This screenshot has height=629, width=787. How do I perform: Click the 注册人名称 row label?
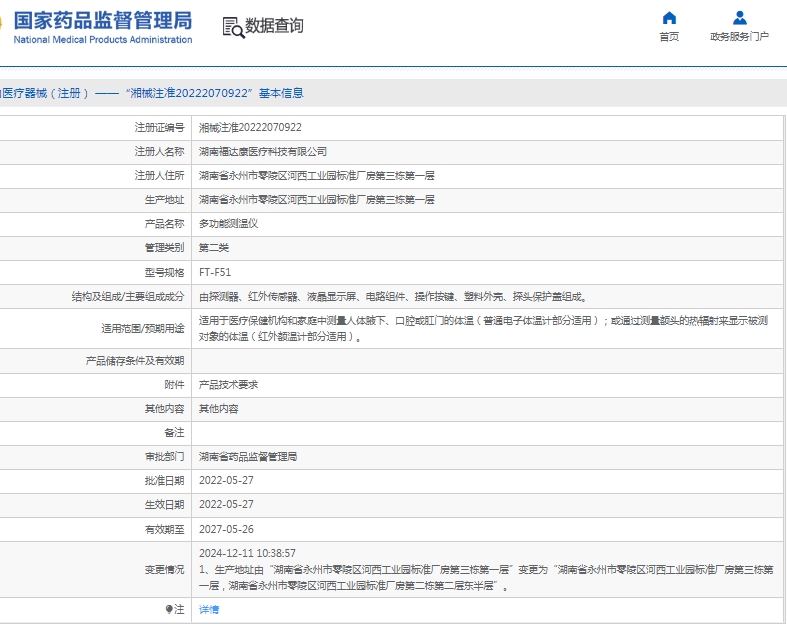160,152
